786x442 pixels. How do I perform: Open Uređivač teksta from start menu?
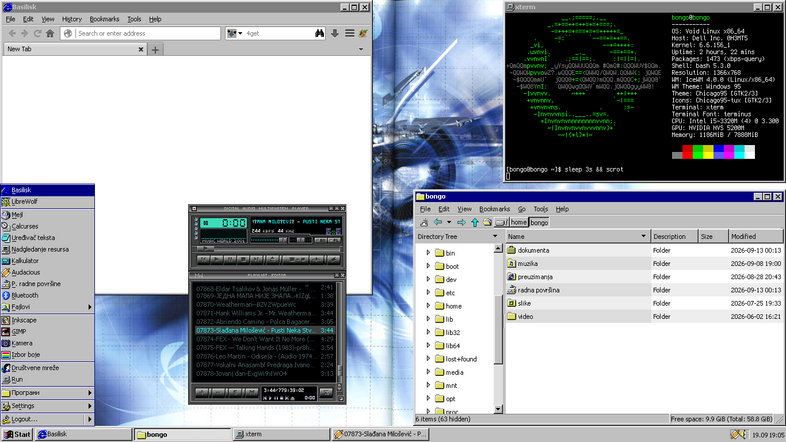47,238
